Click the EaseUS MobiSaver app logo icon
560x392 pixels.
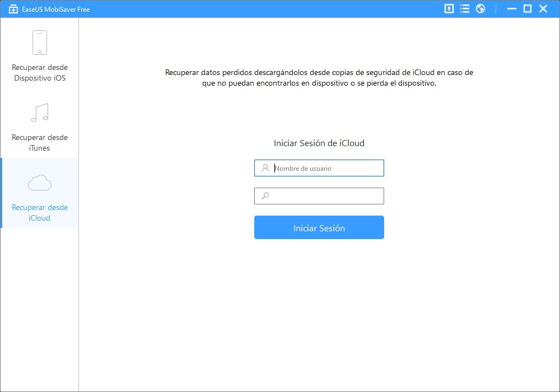(x=13, y=9)
